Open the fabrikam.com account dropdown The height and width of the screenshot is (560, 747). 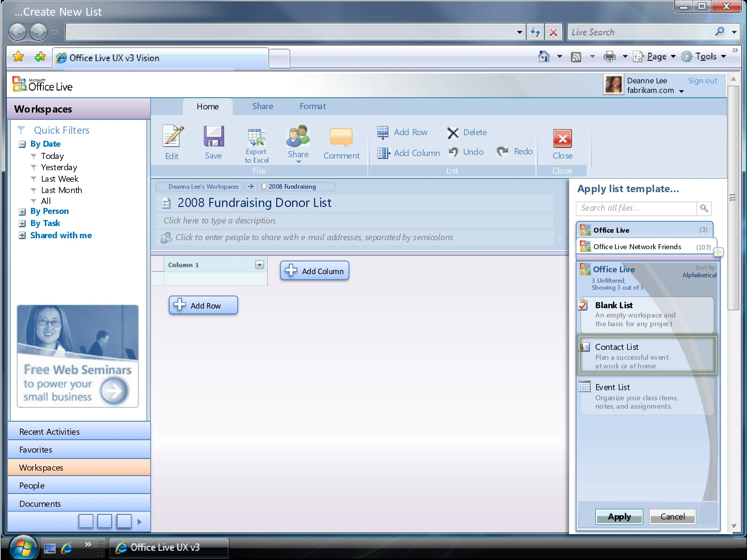(682, 91)
